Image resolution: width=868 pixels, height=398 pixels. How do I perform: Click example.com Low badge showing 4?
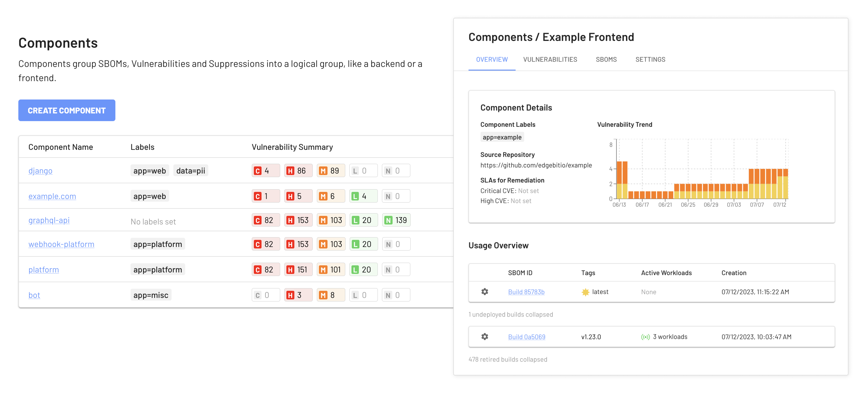(x=363, y=196)
